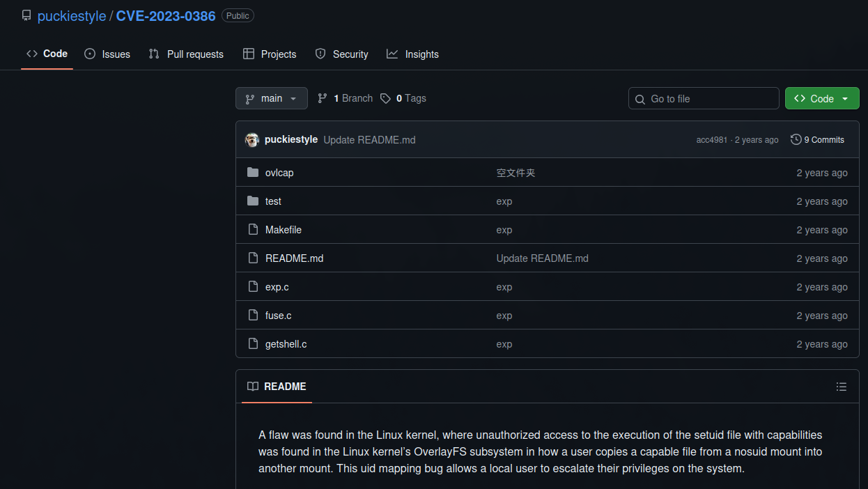Image resolution: width=868 pixels, height=489 pixels.
Task: Click the test folder icon
Action: 253,201
